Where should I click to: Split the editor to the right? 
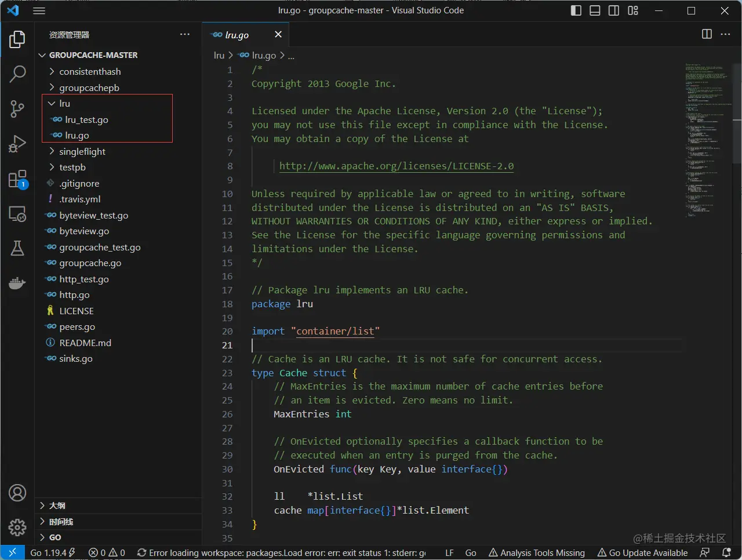[x=707, y=34]
